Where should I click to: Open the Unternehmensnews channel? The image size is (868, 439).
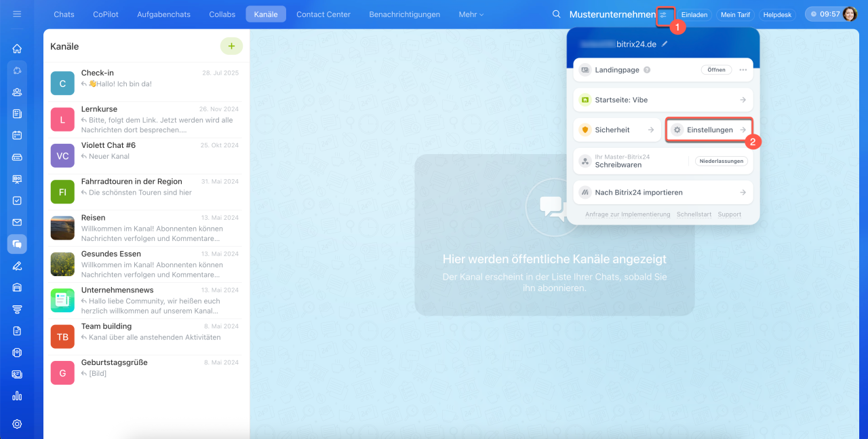pyautogui.click(x=146, y=300)
